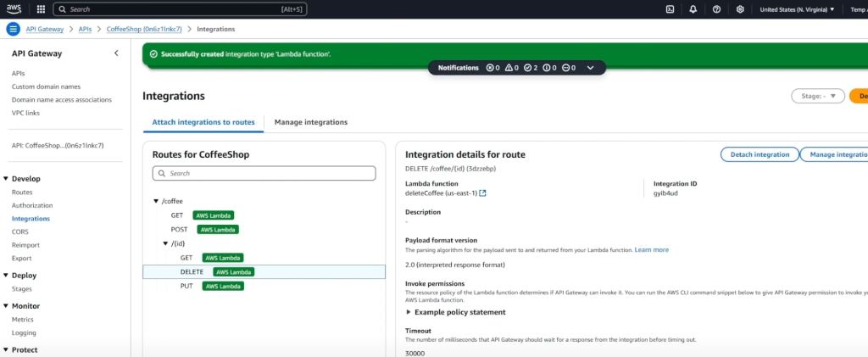Image resolution: width=868 pixels, height=357 pixels.
Task: Click the Timeout value 30000
Action: tap(415, 353)
